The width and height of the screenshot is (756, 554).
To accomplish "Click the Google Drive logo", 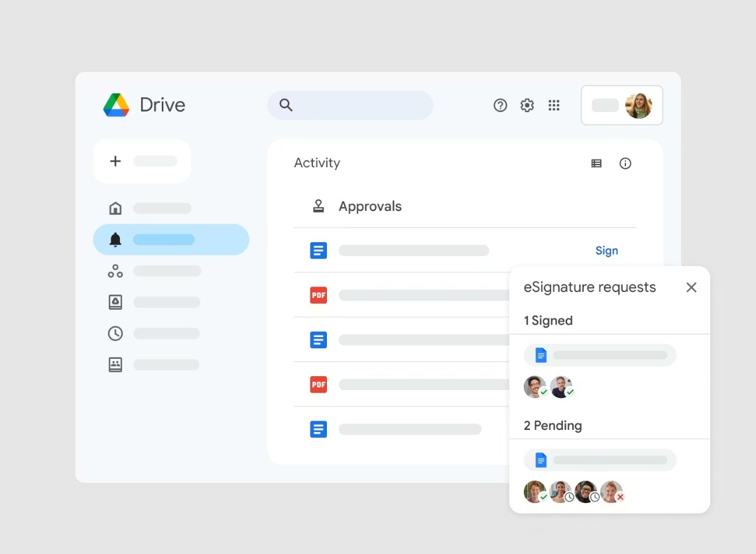I will [117, 105].
